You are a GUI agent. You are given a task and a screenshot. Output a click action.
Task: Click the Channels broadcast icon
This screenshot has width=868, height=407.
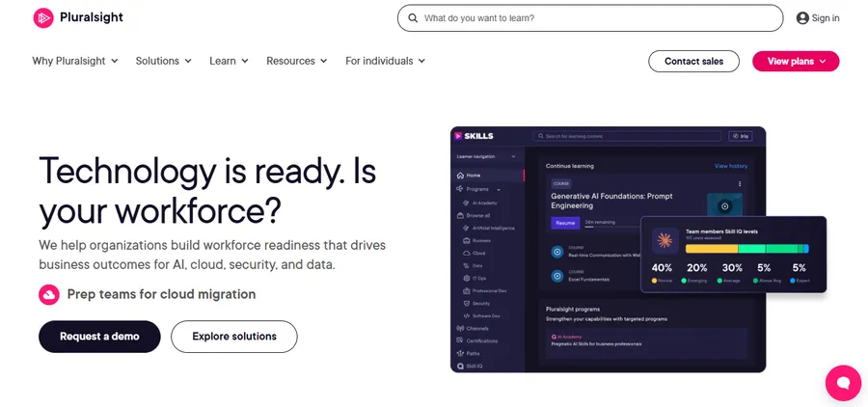460,328
